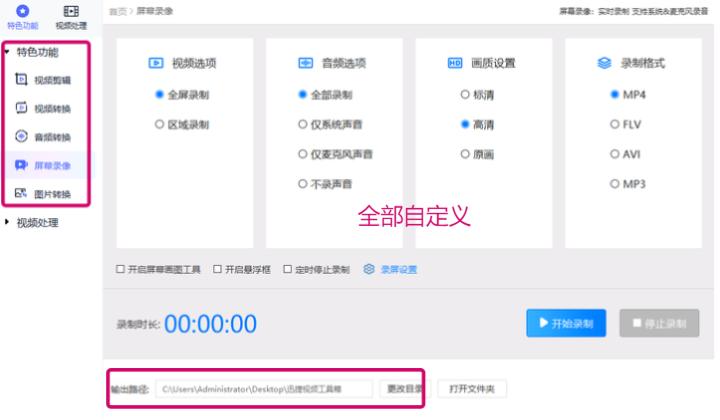Click 打开文件夹 button
This screenshot has width=720, height=420.
472,389
